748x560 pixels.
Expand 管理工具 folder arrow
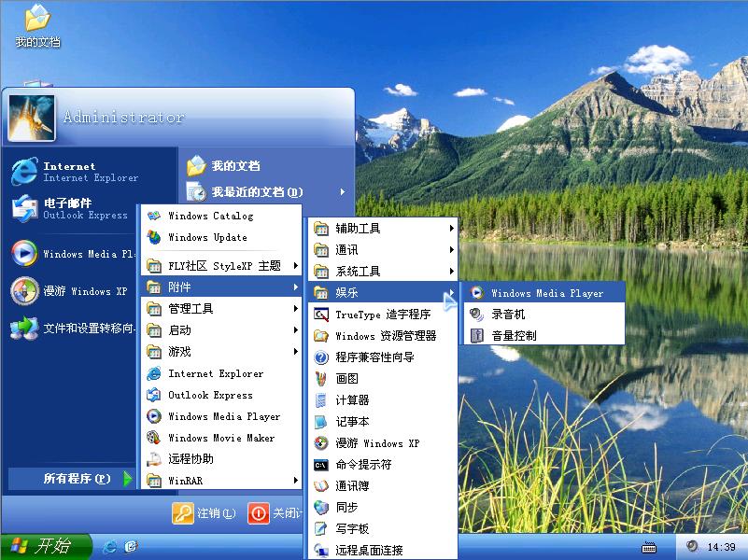coord(296,308)
